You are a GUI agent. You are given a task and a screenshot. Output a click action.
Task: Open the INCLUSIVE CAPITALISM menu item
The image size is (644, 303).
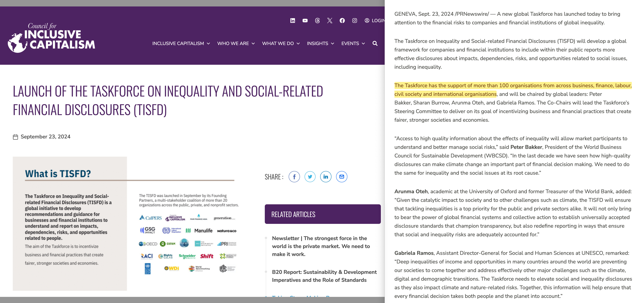tap(178, 43)
